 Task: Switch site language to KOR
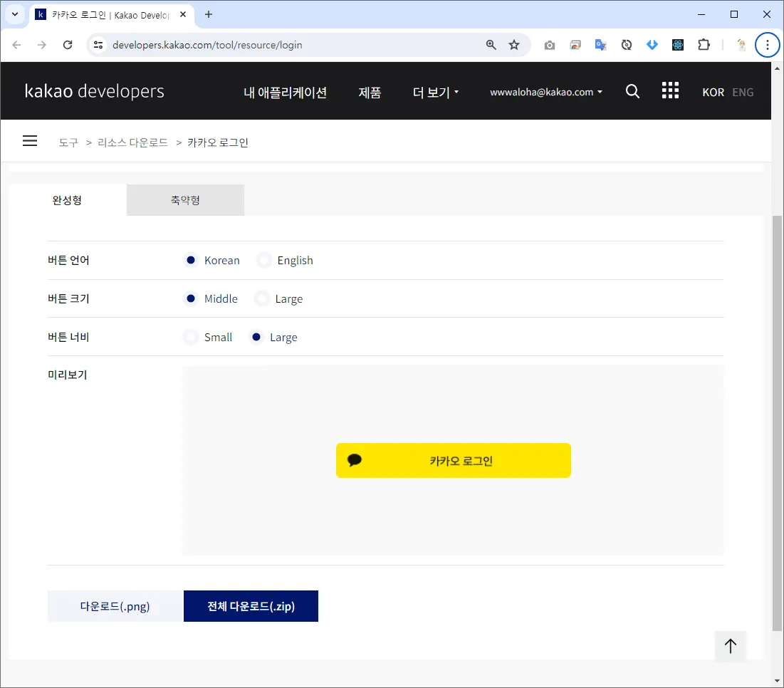[x=713, y=93]
